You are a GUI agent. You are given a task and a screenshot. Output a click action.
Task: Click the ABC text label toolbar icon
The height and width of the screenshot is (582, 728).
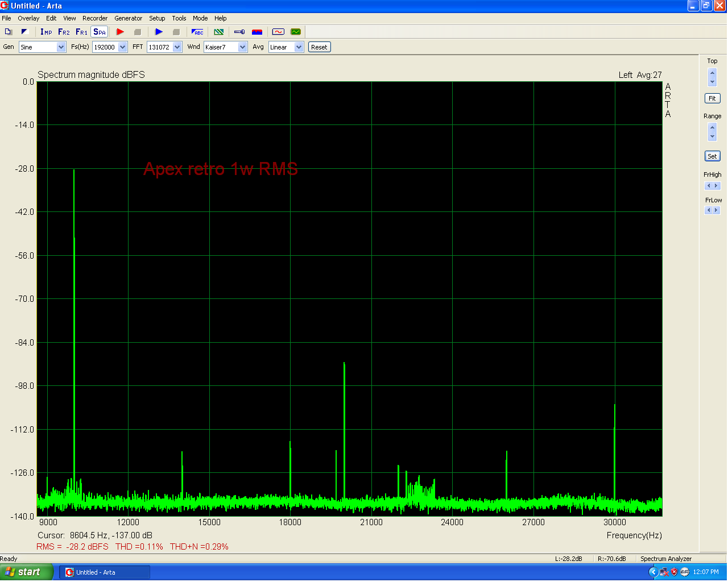197,32
